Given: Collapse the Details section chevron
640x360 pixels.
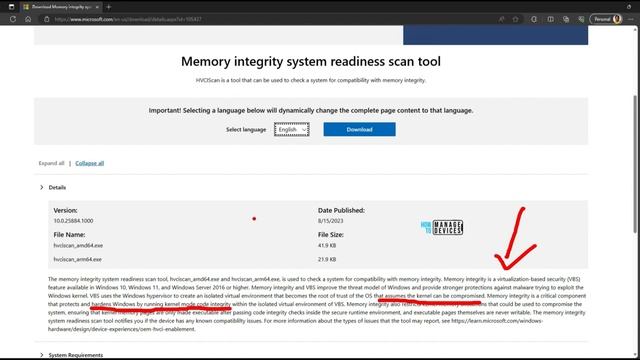Looking at the screenshot, I should (42, 187).
